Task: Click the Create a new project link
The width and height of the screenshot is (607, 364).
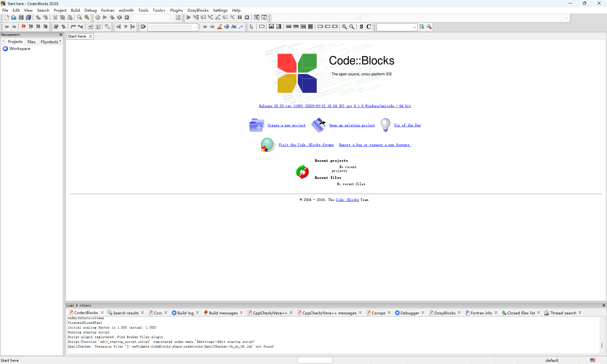Action: point(286,125)
